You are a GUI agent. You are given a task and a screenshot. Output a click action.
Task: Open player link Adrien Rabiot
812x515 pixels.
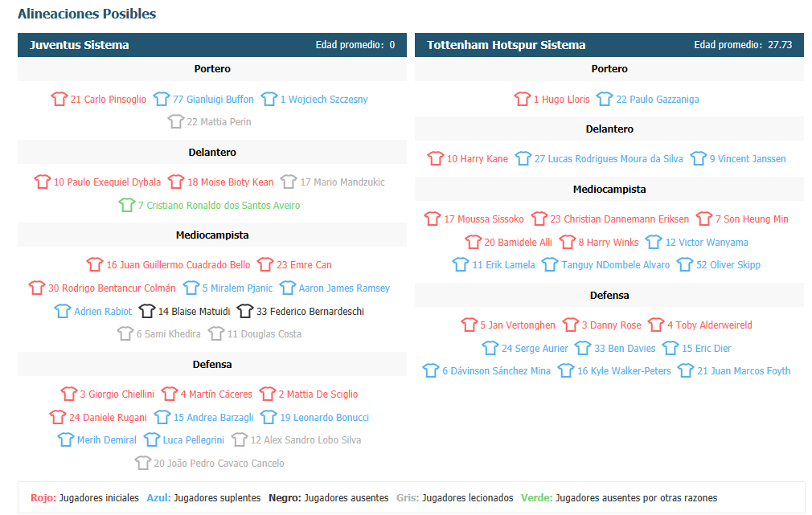103,312
